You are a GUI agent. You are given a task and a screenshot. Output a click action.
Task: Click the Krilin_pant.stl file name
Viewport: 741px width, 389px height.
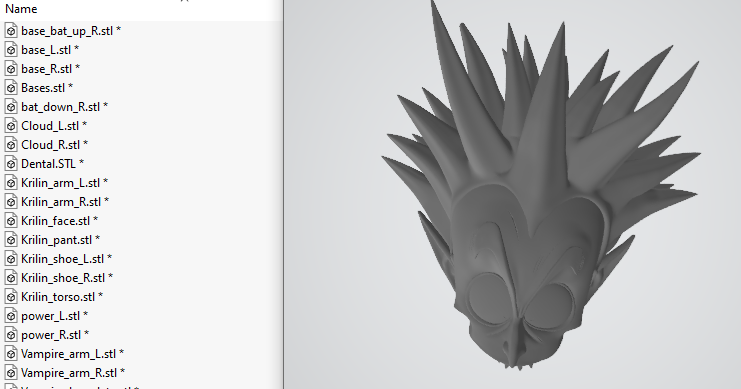pyautogui.click(x=60, y=240)
